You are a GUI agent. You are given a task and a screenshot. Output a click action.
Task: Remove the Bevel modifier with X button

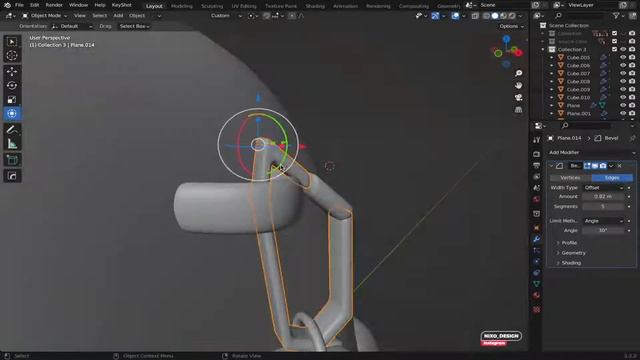(x=620, y=166)
